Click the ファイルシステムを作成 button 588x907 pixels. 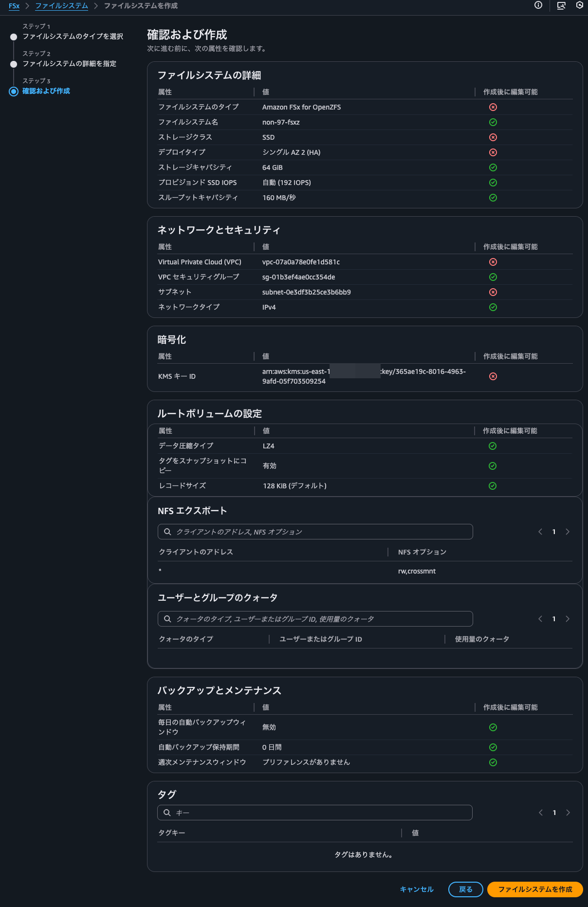click(x=535, y=889)
